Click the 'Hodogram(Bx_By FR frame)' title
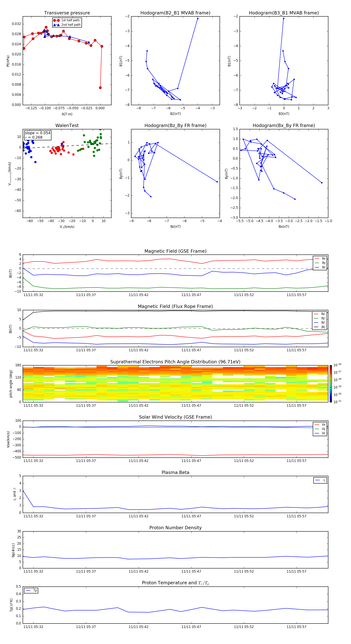351x644 pixels. point(284,125)
